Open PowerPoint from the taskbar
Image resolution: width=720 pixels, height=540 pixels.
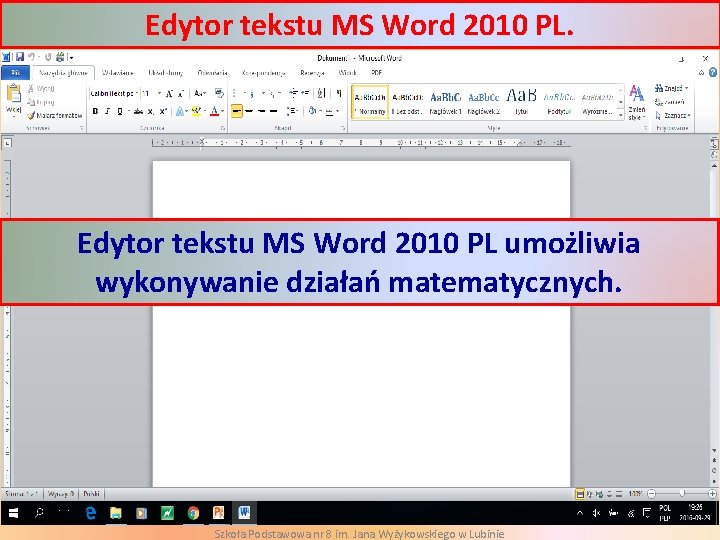click(x=219, y=512)
